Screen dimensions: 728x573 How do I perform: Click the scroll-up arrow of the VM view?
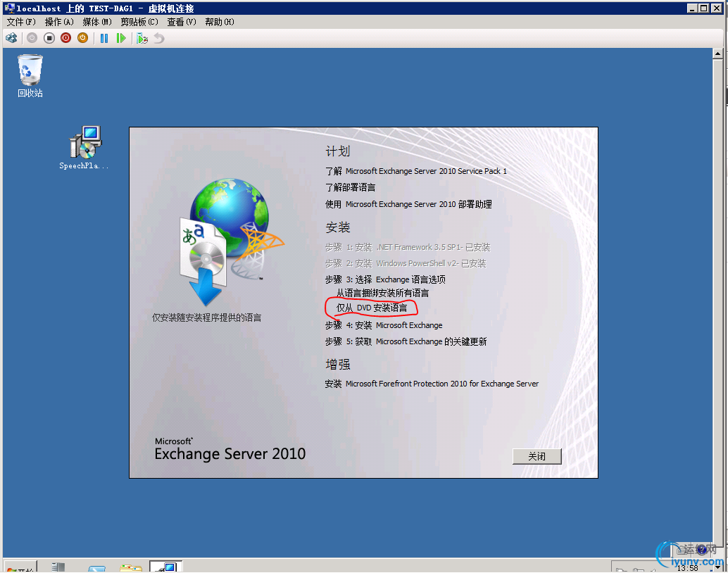(x=717, y=54)
